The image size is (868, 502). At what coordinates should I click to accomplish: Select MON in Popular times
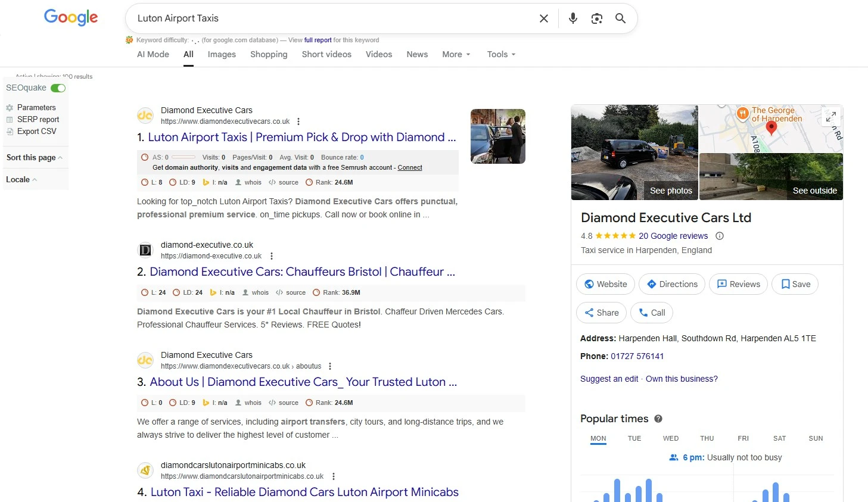pos(598,438)
